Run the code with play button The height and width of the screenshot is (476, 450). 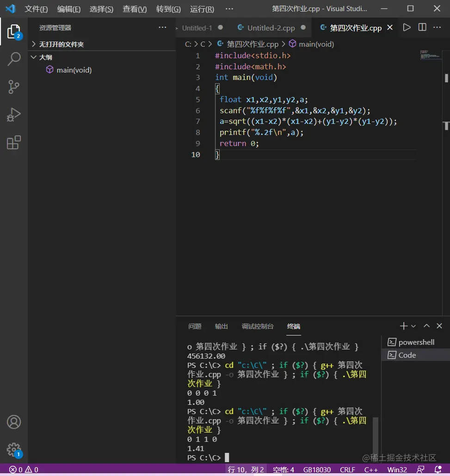[x=407, y=28]
